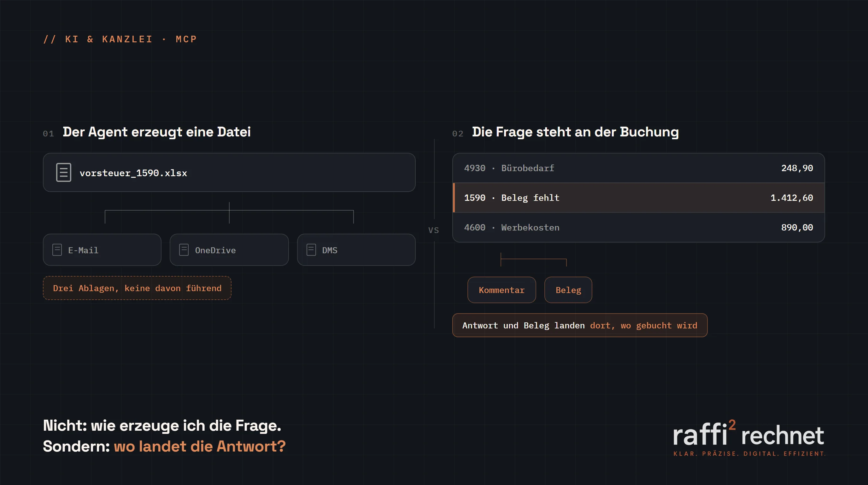Viewport: 868px width, 485px height.
Task: Click the Beleg button
Action: tap(568, 290)
